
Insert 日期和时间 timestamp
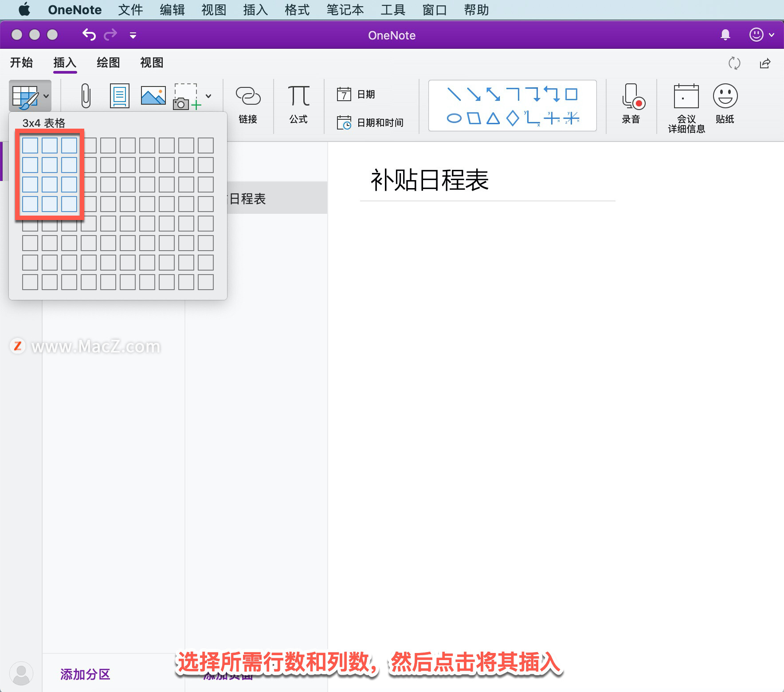[370, 122]
